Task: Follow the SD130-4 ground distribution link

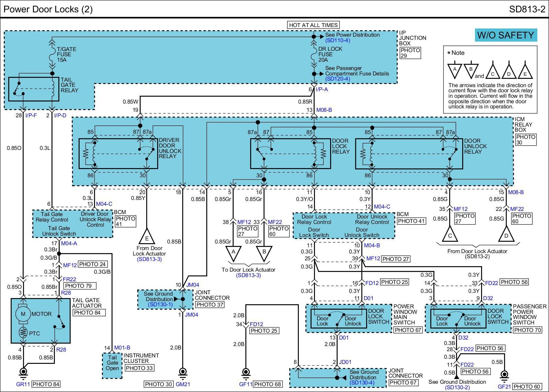Action: click(362, 383)
